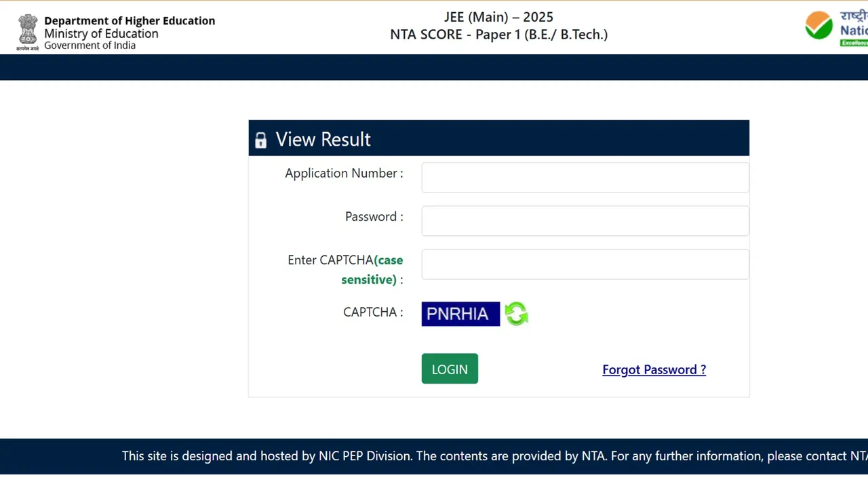This screenshot has width=868, height=488.
Task: Click the dark navigation bar below header
Action: coord(434,67)
